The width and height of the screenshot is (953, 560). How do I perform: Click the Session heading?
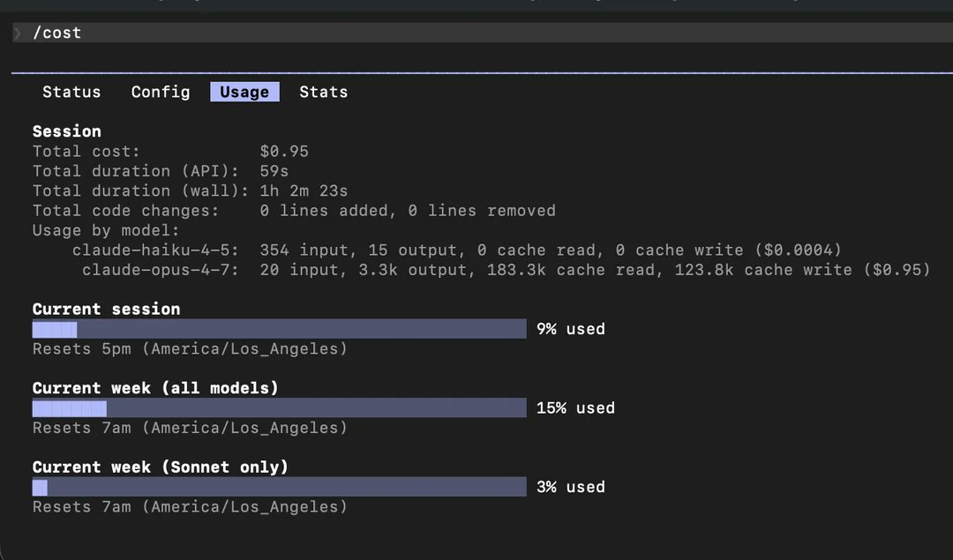(x=67, y=131)
